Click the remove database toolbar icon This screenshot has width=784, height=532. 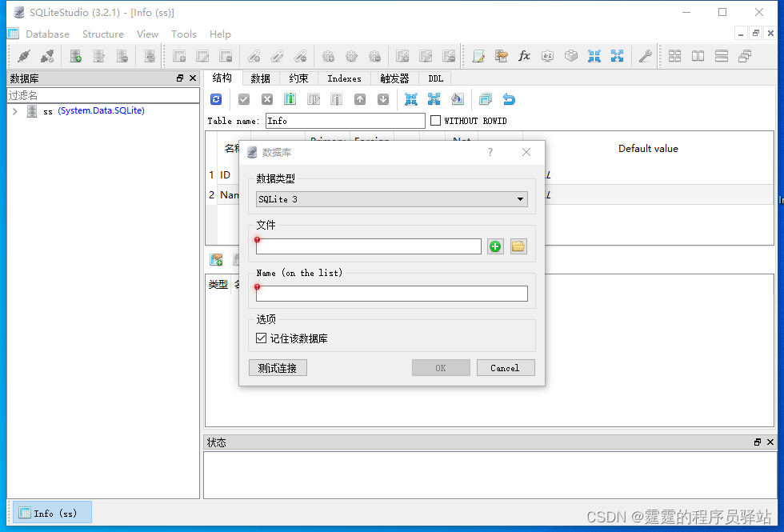pyautogui.click(x=122, y=56)
